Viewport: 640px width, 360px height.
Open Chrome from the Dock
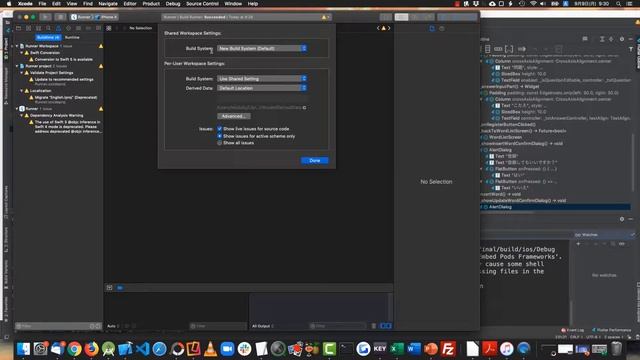point(74,349)
